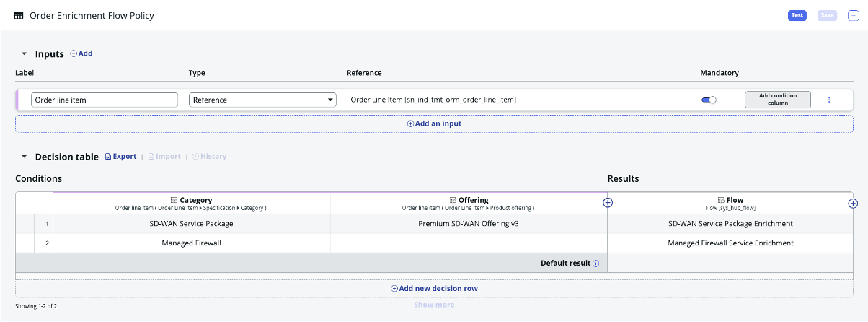Select row number 2
The width and height of the screenshot is (868, 322).
[43, 243]
